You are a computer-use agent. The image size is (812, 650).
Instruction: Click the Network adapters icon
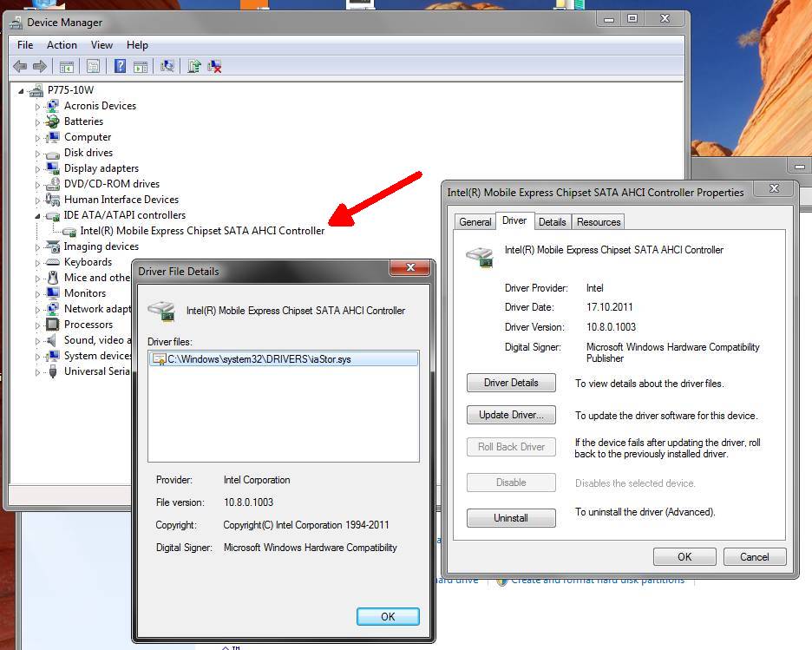point(52,309)
